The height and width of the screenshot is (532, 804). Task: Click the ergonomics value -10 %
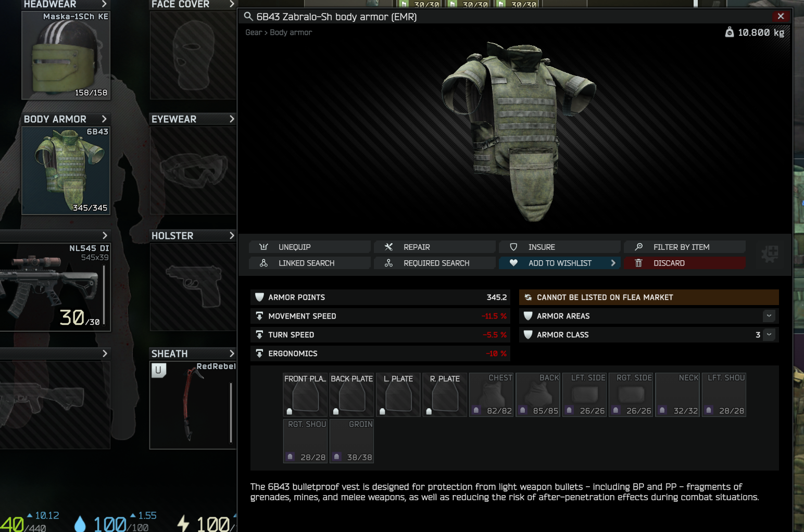496,353
